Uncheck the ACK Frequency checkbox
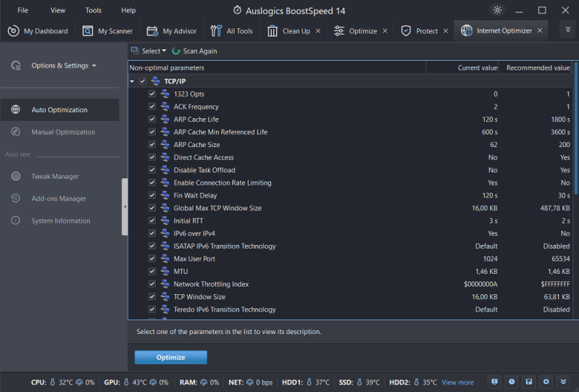The height and width of the screenshot is (392, 579). point(151,107)
